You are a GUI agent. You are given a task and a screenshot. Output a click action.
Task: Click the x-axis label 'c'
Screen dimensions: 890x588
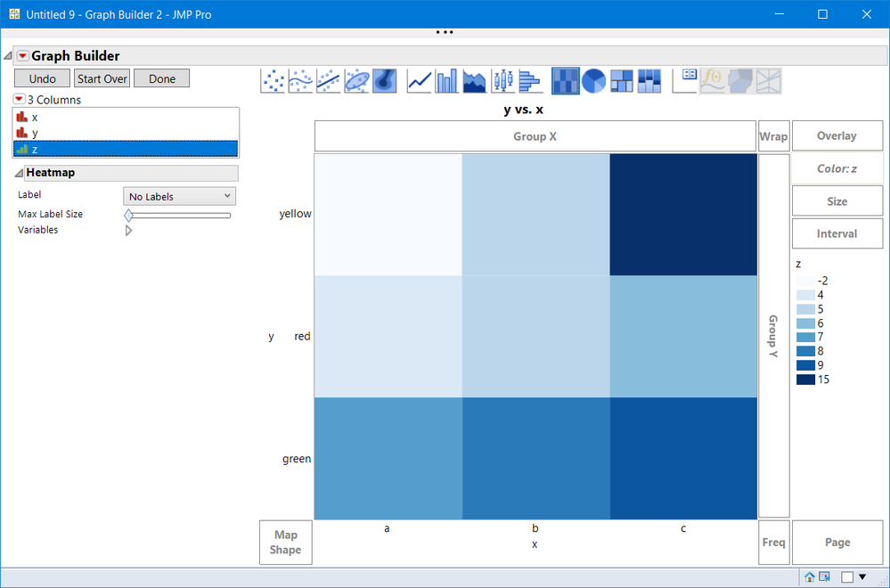click(x=683, y=528)
